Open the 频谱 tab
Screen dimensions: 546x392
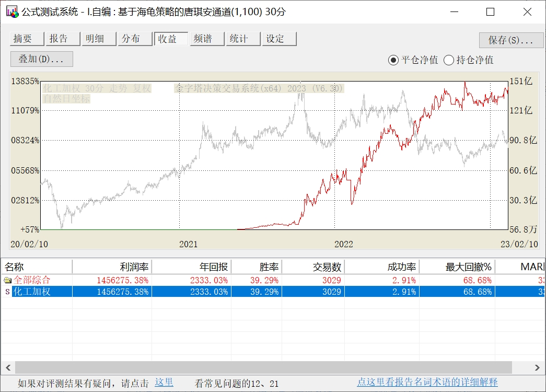(207, 39)
